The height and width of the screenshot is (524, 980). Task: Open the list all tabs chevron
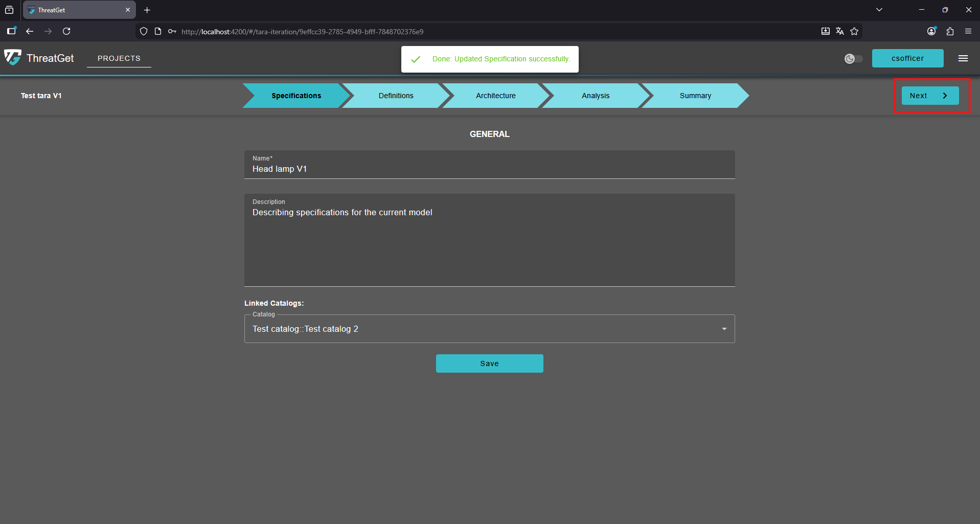pos(879,10)
